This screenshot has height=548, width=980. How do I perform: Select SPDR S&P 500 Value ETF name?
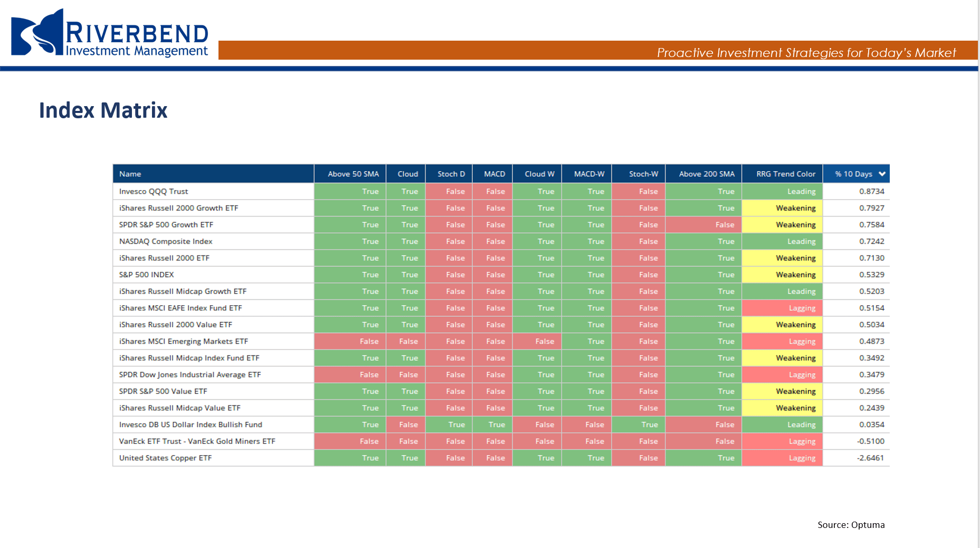tap(163, 391)
